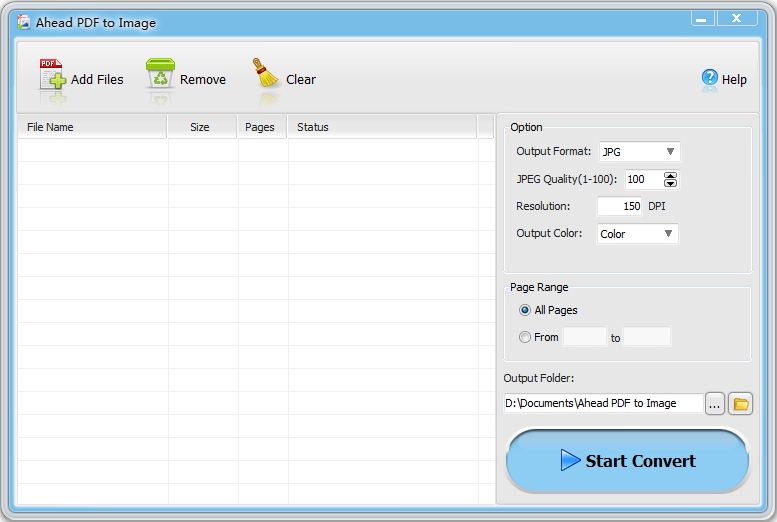Screen dimensions: 777x522
Task: Click the Add Files PDF icon
Action: click(52, 77)
